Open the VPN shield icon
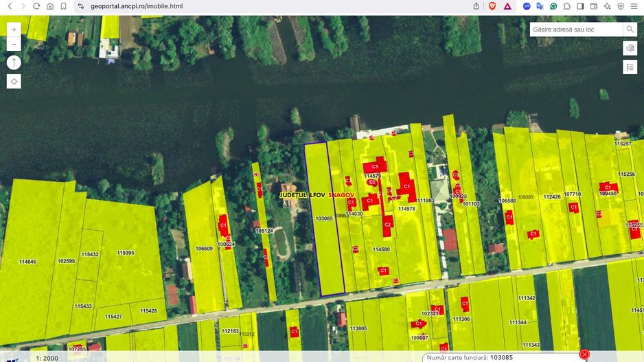Image resolution: width=644 pixels, height=362 pixels. [x=621, y=6]
